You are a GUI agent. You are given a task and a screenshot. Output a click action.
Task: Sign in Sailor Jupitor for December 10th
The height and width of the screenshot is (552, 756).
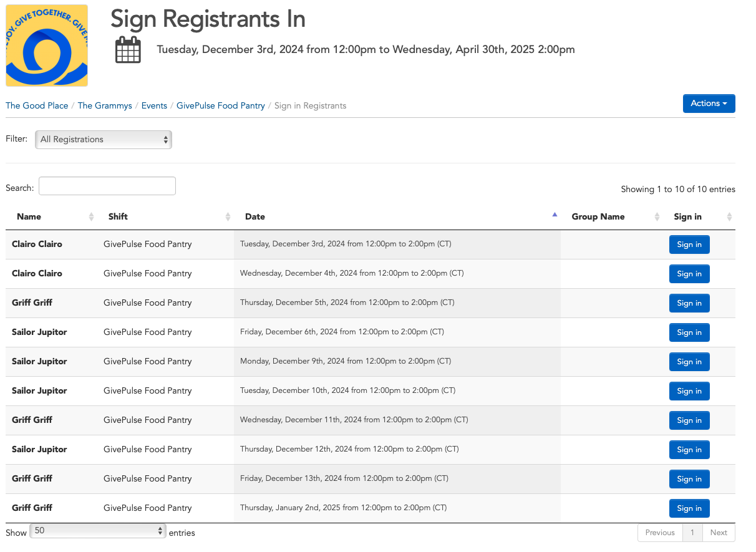(689, 391)
